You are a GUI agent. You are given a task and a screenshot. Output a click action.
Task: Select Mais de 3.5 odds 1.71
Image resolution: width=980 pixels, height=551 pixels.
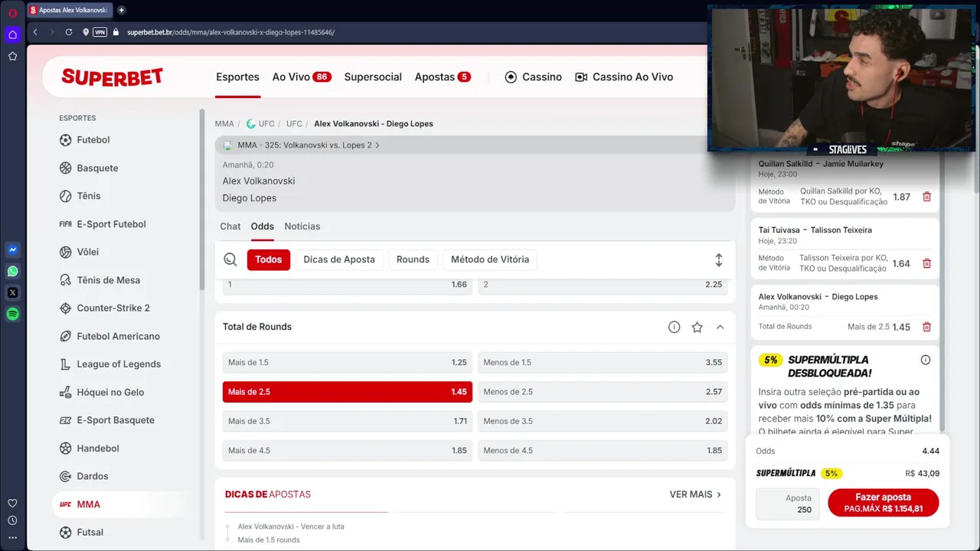(348, 421)
